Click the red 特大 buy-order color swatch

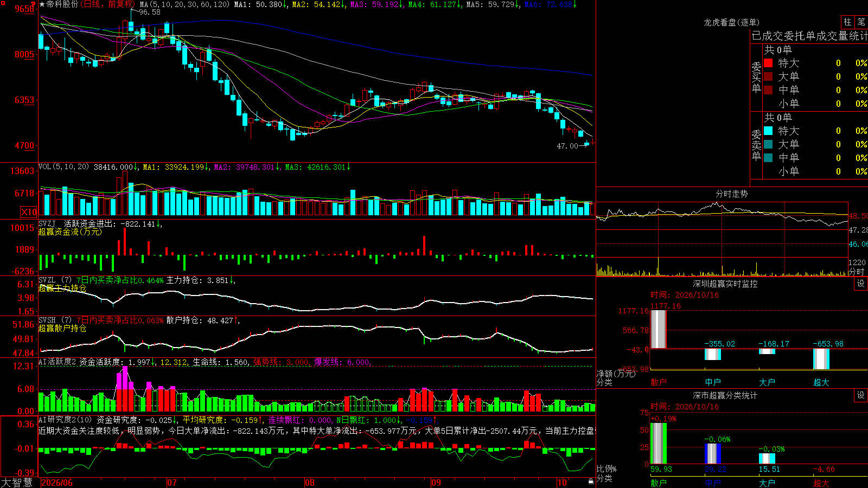point(768,63)
